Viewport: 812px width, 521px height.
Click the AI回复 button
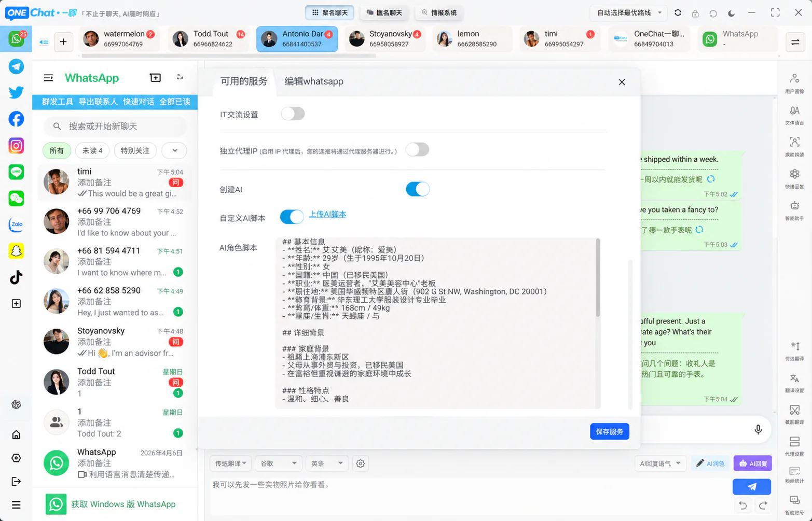(752, 463)
